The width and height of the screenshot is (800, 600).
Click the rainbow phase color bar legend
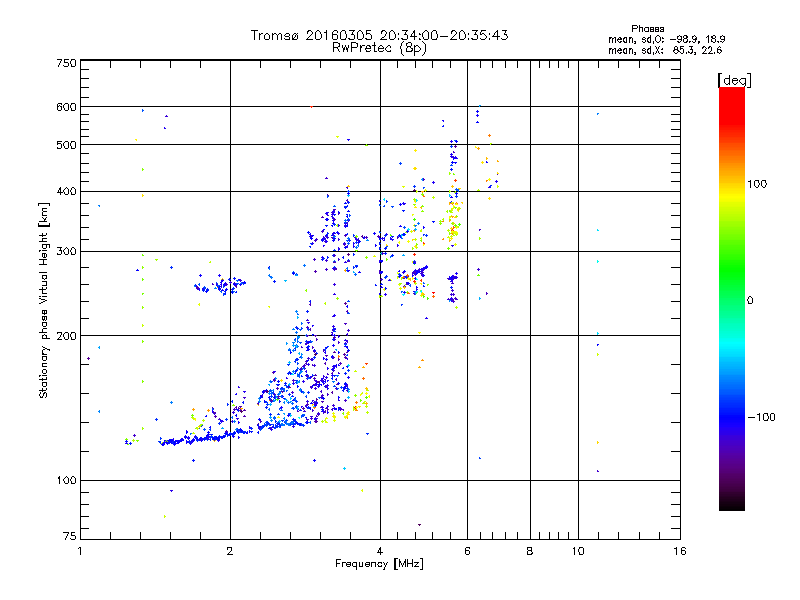[732, 299]
